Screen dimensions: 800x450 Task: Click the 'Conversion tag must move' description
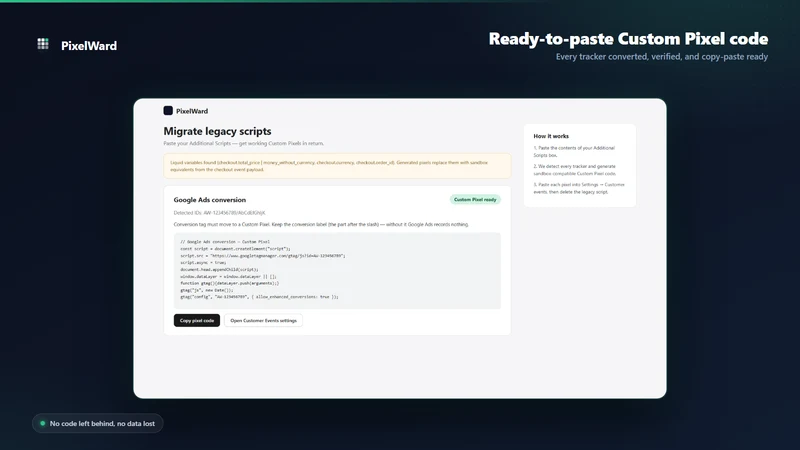click(x=321, y=224)
